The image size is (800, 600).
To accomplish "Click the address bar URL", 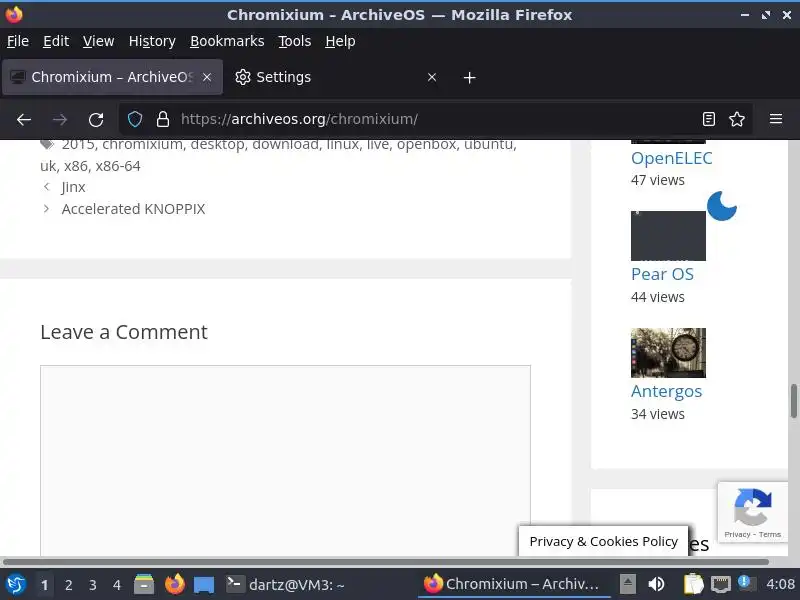I will 299,119.
